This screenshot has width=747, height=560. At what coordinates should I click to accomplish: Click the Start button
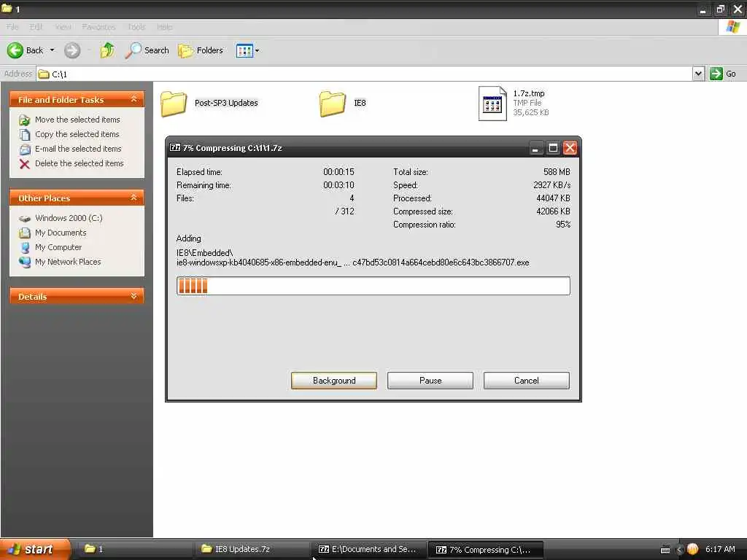(35, 549)
